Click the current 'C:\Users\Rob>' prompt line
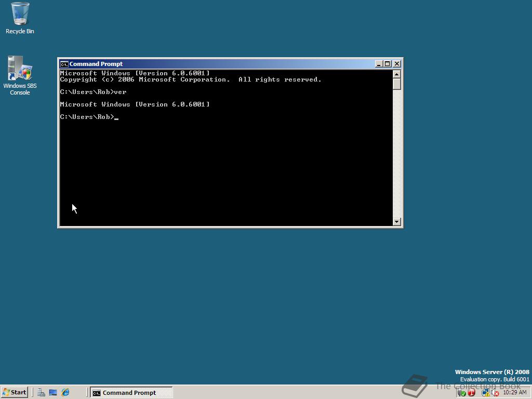 (89, 117)
